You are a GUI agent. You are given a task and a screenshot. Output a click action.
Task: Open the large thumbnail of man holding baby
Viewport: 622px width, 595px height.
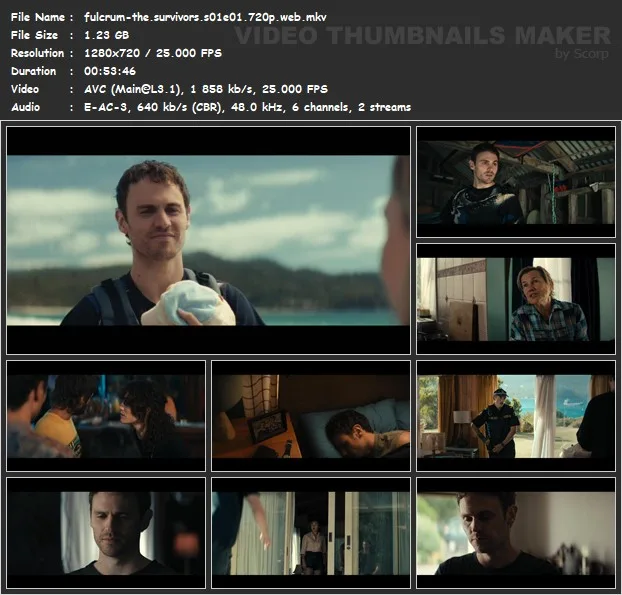click(209, 240)
